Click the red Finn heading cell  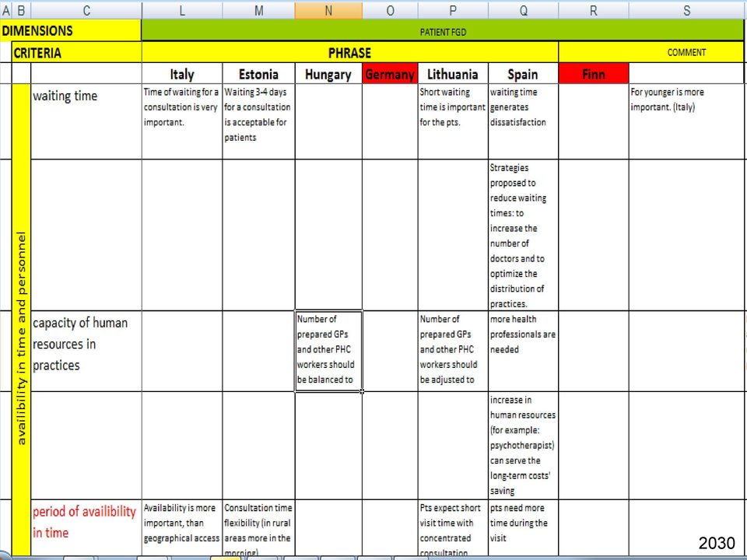pos(594,74)
